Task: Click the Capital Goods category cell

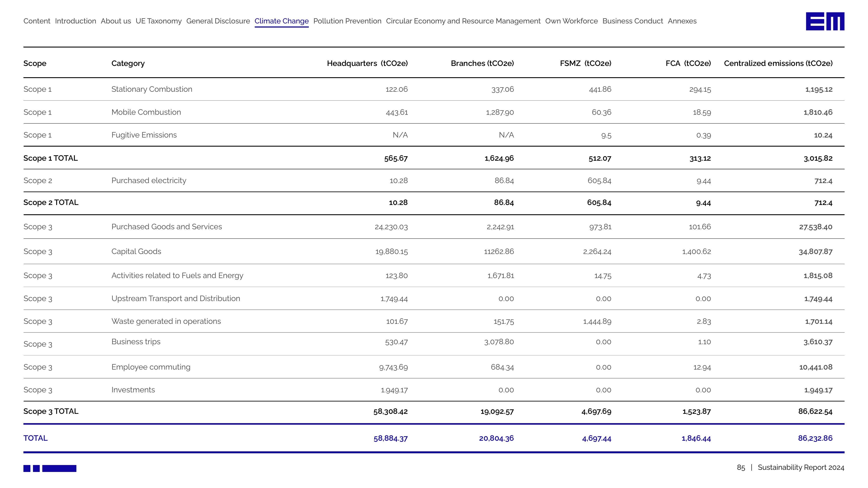Action: pyautogui.click(x=136, y=252)
